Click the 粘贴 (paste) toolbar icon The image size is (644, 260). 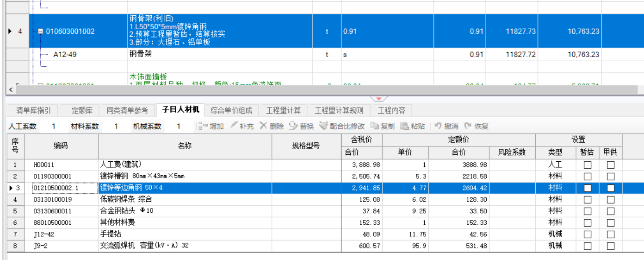[404, 126]
